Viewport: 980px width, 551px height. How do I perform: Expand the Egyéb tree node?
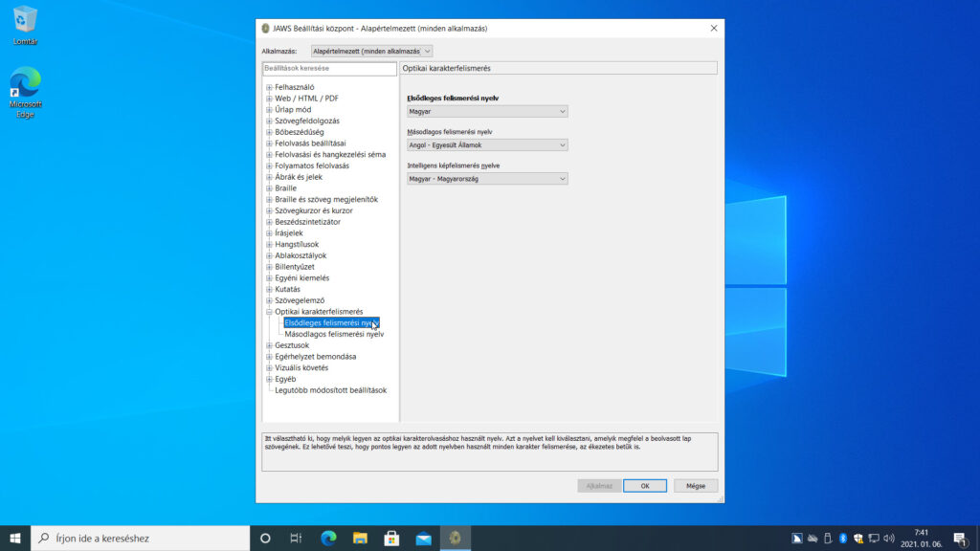click(x=269, y=379)
